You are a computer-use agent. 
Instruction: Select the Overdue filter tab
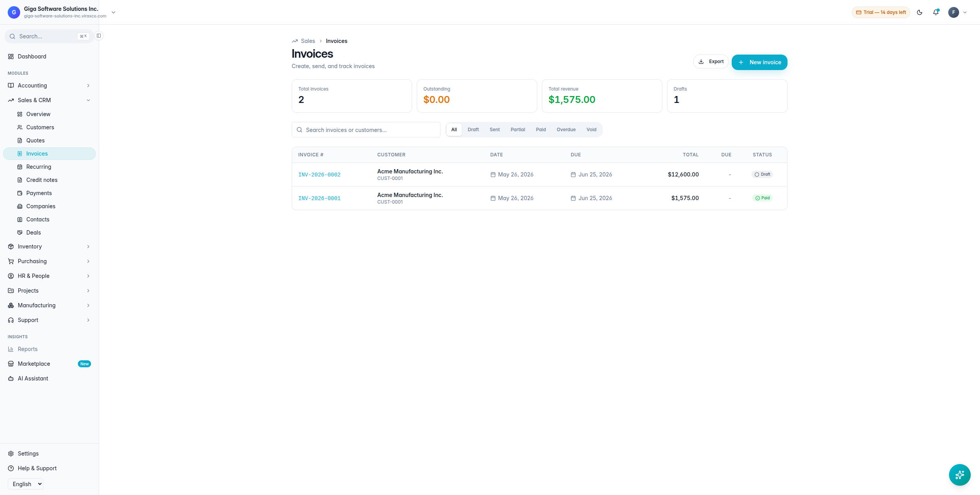point(566,130)
